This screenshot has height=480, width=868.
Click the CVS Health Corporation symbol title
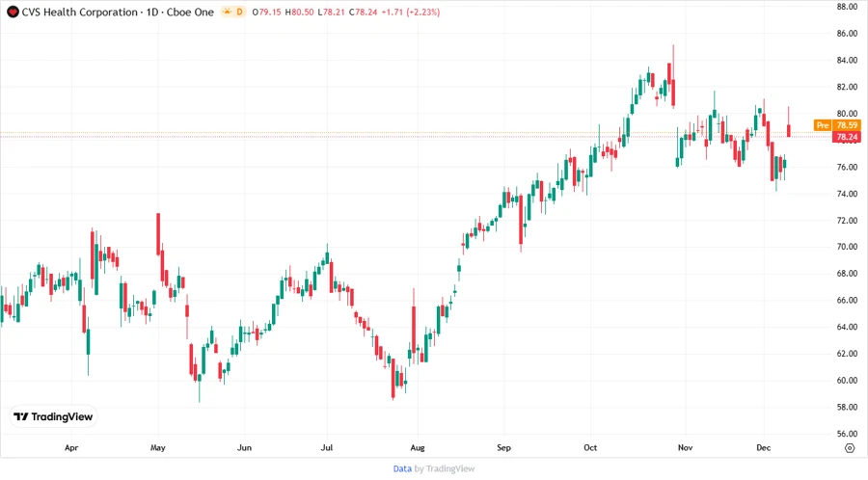pos(81,13)
